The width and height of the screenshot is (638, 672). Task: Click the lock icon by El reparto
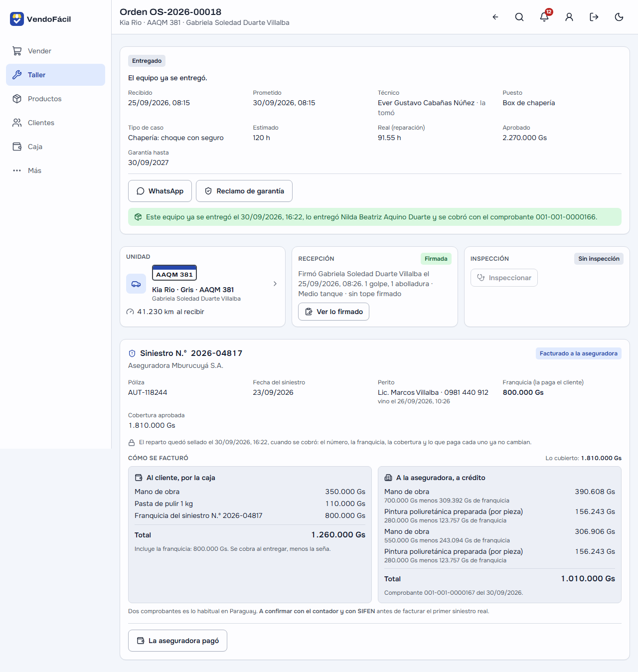click(132, 443)
